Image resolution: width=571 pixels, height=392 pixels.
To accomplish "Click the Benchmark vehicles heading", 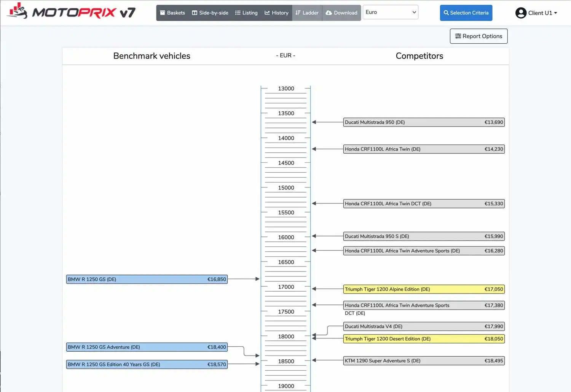I will click(152, 56).
